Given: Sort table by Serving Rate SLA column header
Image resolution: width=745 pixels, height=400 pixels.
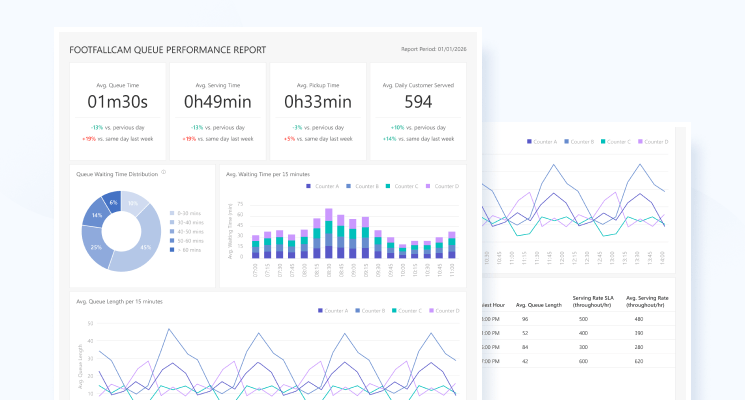Looking at the screenshot, I should click(x=591, y=301).
